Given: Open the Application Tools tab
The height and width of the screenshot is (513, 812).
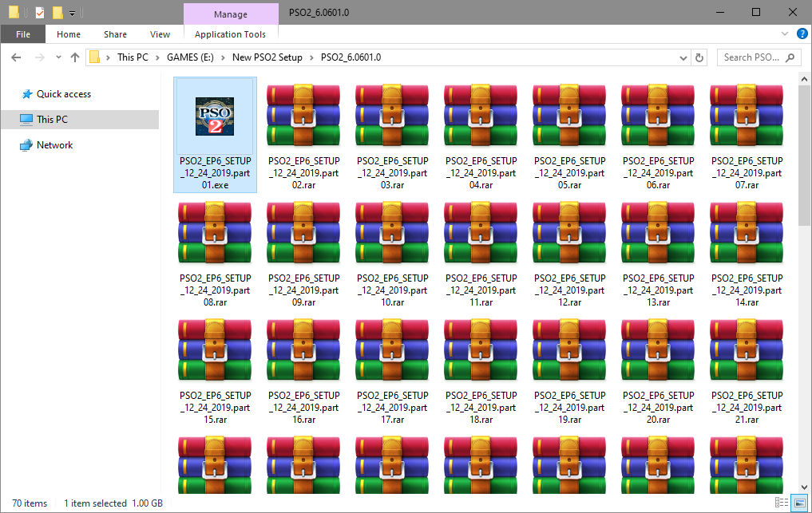Looking at the screenshot, I should (231, 34).
